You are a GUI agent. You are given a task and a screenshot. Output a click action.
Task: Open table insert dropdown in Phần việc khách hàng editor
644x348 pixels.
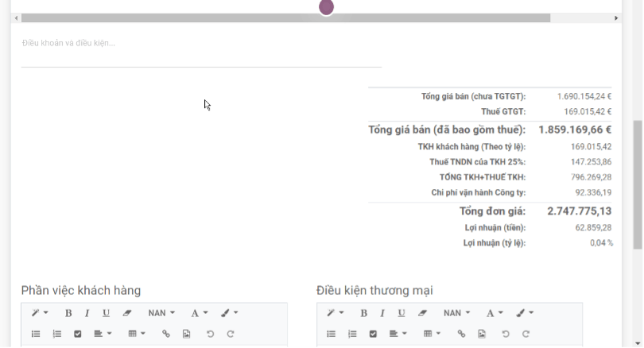click(x=137, y=334)
